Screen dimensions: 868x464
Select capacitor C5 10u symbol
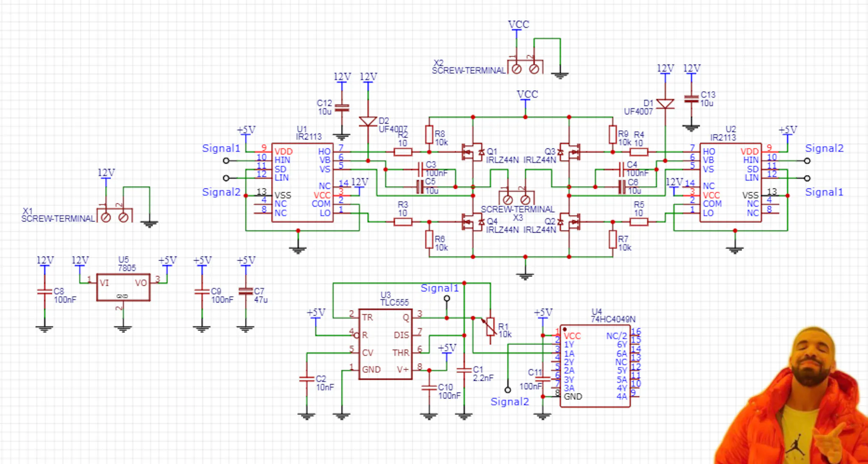coord(420,186)
